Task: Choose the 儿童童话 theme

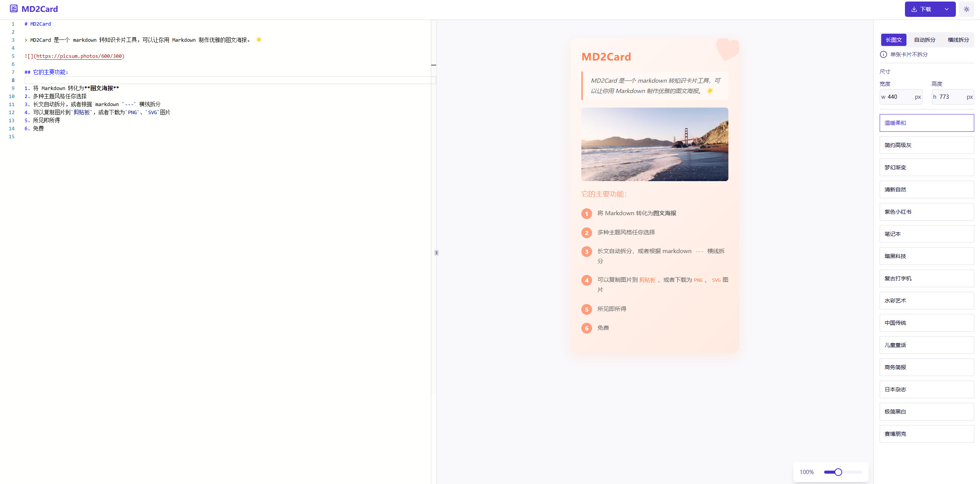Action: pyautogui.click(x=926, y=345)
